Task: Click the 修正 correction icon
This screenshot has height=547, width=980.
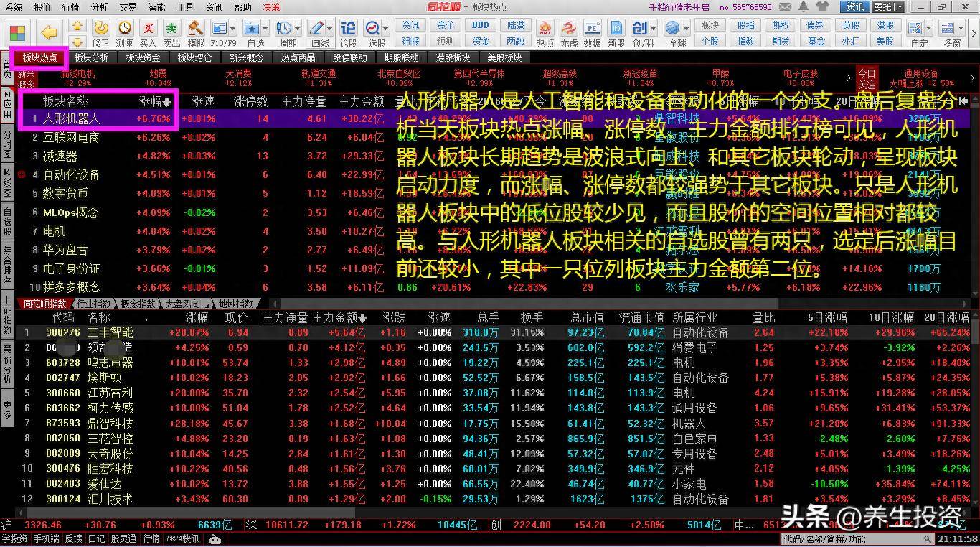Action: (x=101, y=27)
